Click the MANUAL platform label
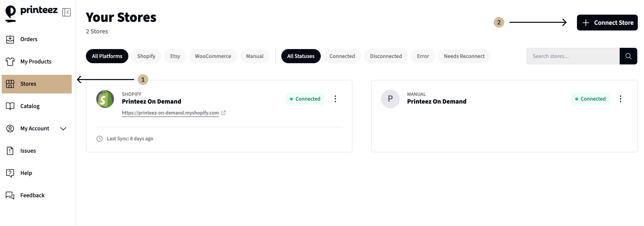The height and width of the screenshot is (226, 644). pyautogui.click(x=416, y=94)
